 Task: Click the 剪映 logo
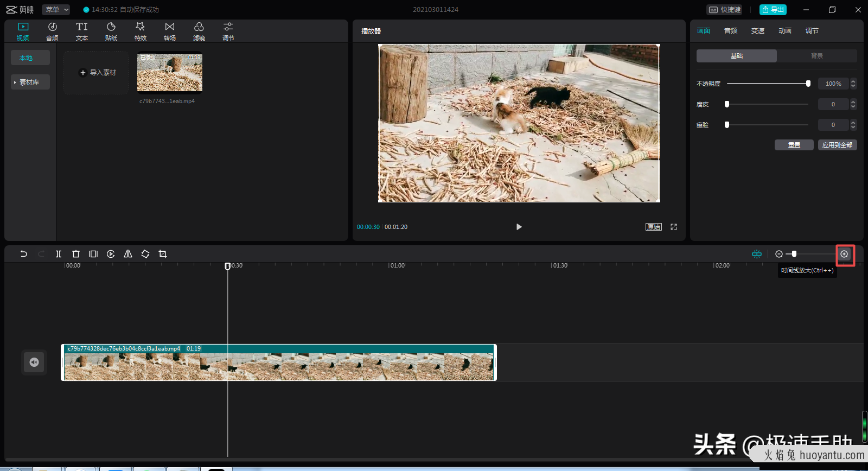point(20,10)
